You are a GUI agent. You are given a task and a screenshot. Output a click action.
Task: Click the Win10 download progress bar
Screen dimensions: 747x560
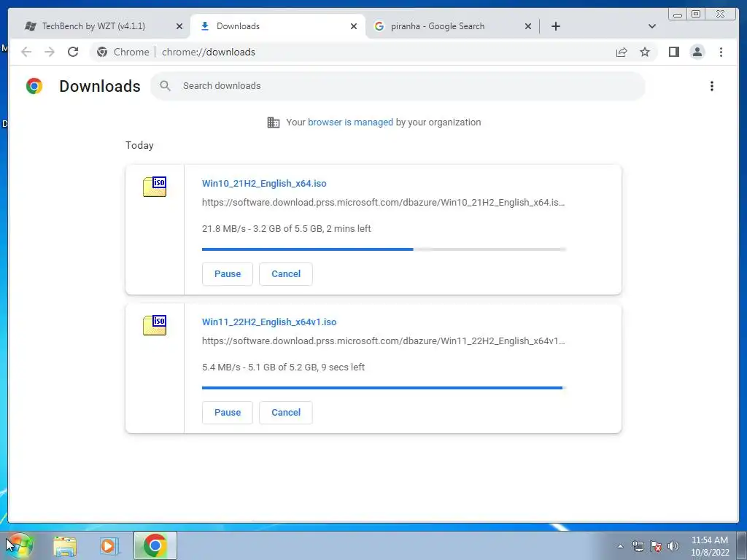pos(384,249)
